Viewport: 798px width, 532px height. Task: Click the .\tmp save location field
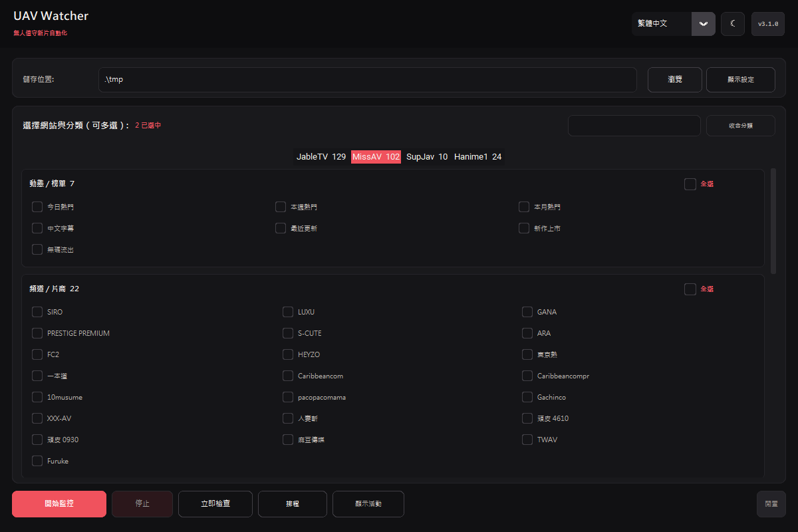368,79
